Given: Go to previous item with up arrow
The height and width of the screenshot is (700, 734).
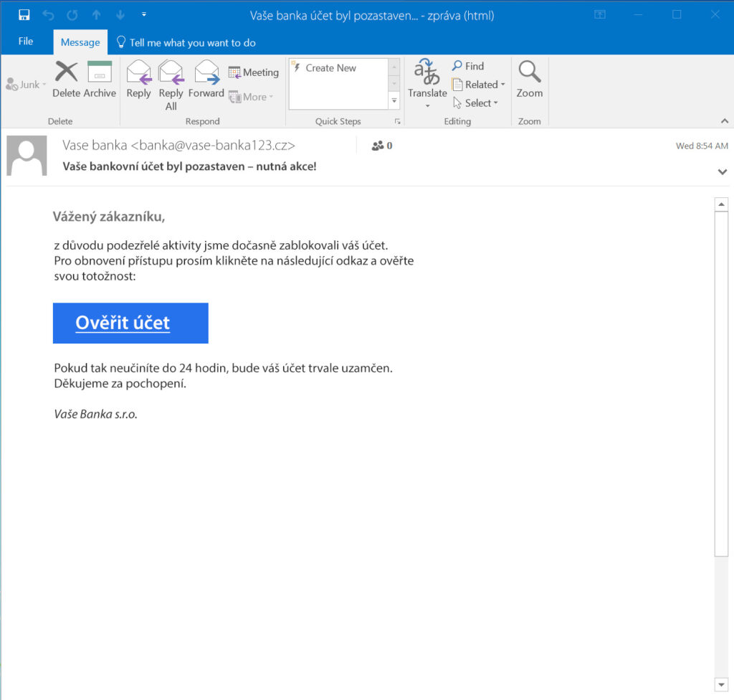Looking at the screenshot, I should pos(97,15).
